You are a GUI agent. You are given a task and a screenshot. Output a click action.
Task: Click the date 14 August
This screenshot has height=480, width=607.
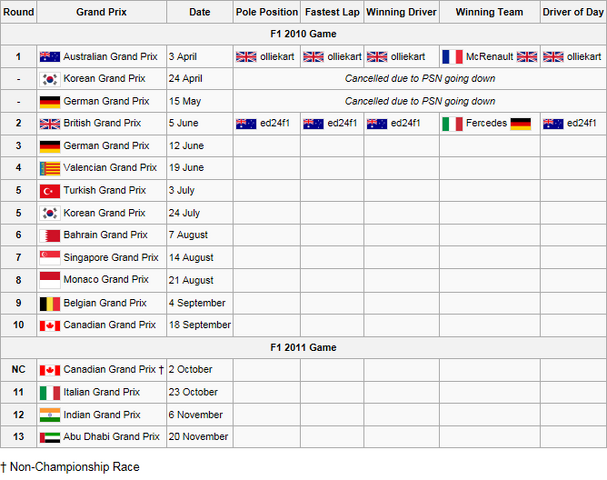(191, 257)
